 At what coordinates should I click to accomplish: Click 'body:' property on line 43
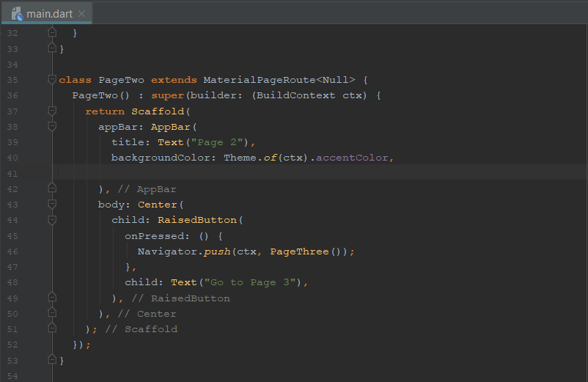pyautogui.click(x=114, y=205)
